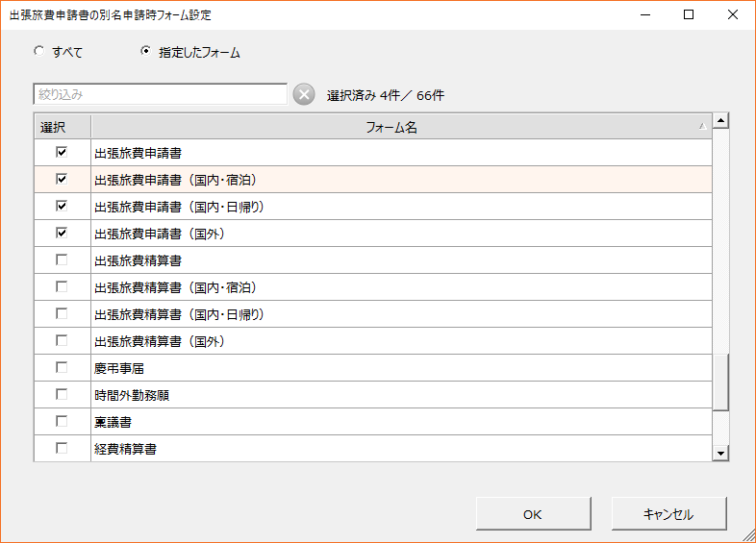Uncheck 出張旅費申請書（国内・日帰り） checkbox
The height and width of the screenshot is (543, 756).
(62, 206)
